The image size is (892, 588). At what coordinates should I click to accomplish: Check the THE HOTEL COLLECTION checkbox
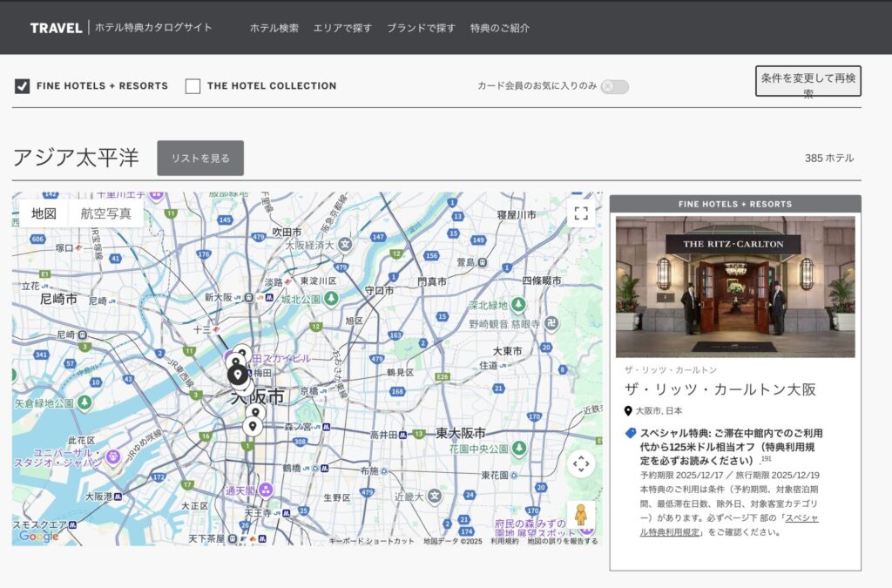click(x=193, y=86)
